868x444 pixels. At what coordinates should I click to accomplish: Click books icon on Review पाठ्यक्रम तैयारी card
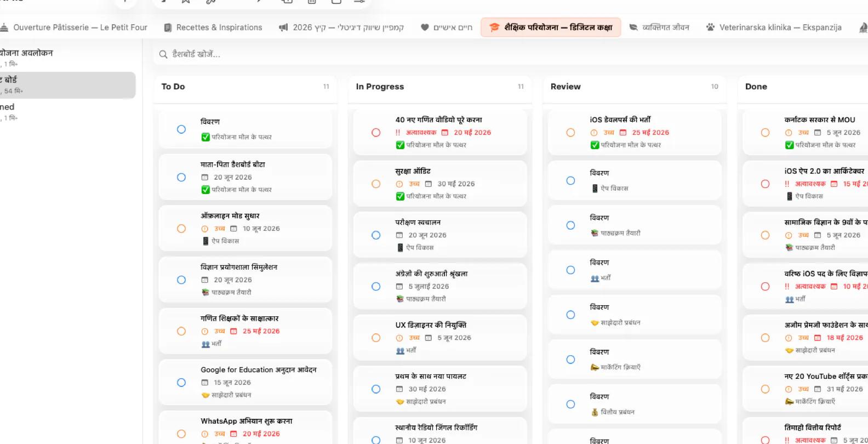click(595, 234)
